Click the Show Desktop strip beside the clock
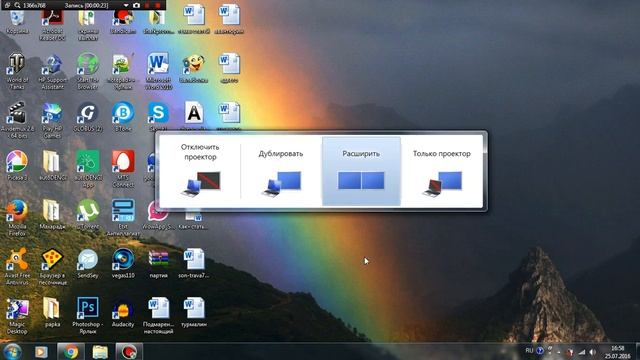The width and height of the screenshot is (640, 360). pos(637,352)
